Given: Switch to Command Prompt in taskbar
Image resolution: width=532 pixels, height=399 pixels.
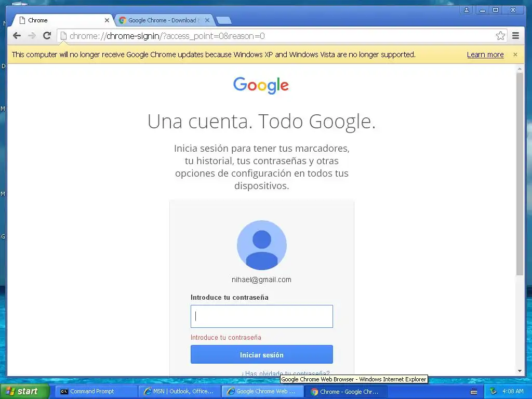Looking at the screenshot, I should pyautogui.click(x=96, y=392).
